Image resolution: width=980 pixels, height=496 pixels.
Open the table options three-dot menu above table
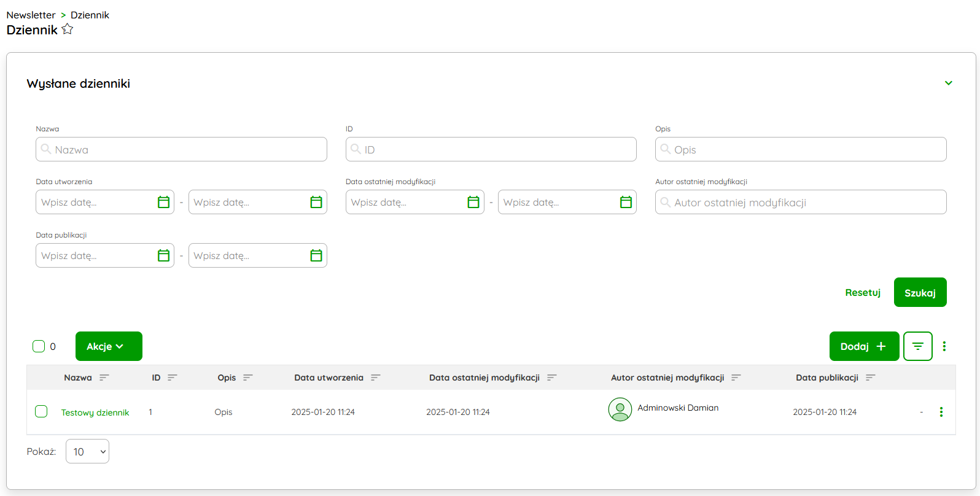click(944, 346)
